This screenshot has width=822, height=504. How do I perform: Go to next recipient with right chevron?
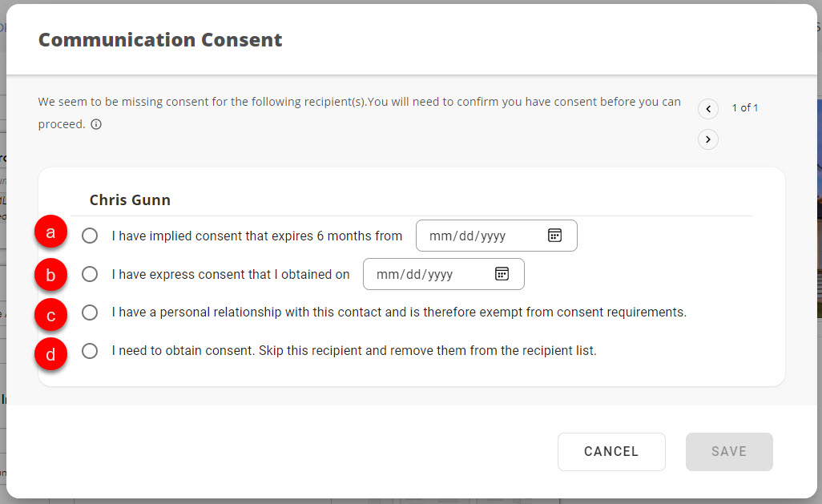[x=707, y=139]
